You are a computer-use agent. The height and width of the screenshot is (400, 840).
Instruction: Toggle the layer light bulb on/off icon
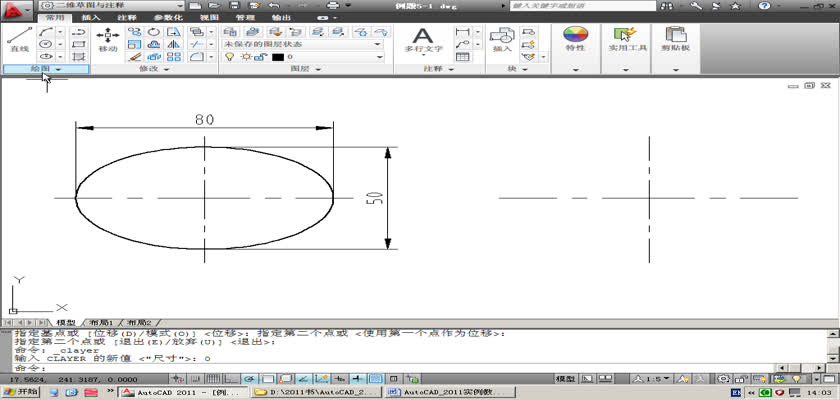[227, 58]
